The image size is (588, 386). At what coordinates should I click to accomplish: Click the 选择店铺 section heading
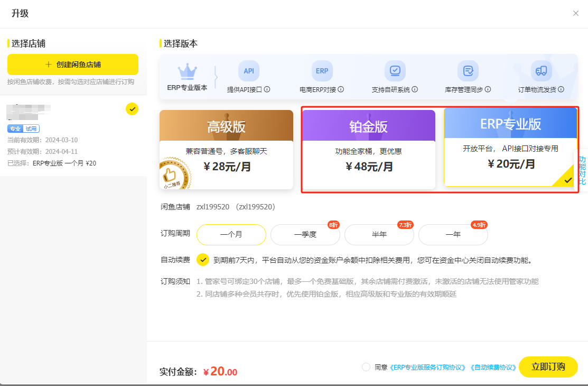coord(29,43)
